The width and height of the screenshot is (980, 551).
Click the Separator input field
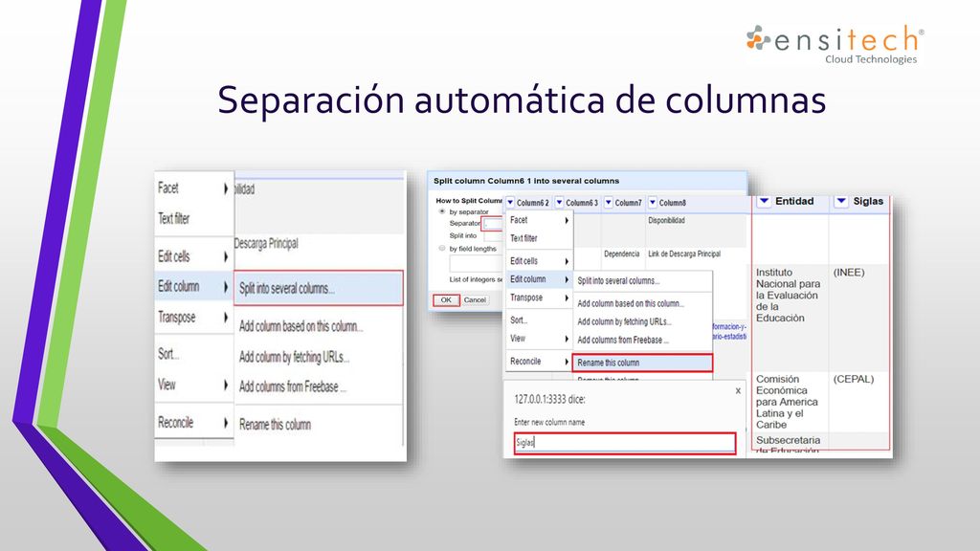coord(493,224)
